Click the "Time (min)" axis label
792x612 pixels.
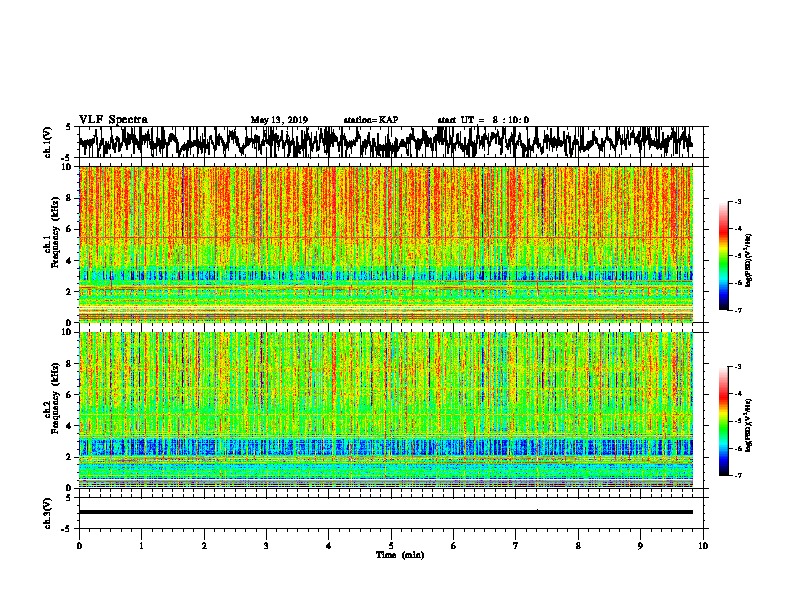coord(400,555)
